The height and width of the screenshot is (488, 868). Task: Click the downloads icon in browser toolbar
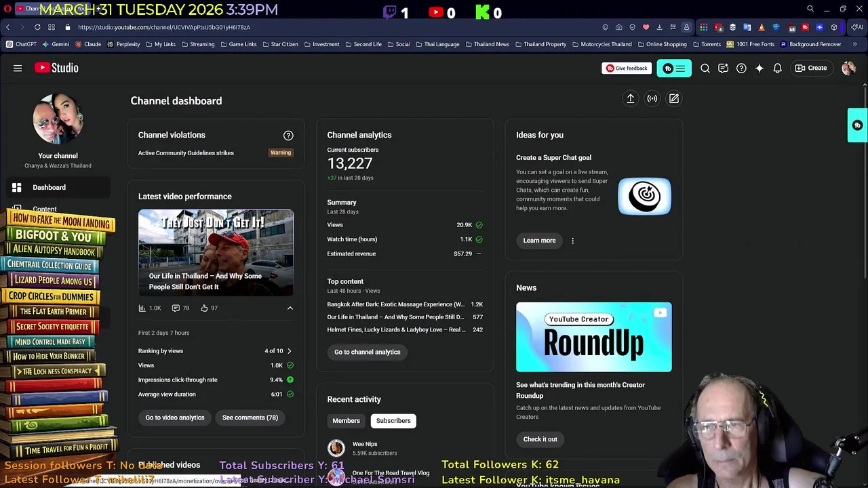click(x=659, y=27)
